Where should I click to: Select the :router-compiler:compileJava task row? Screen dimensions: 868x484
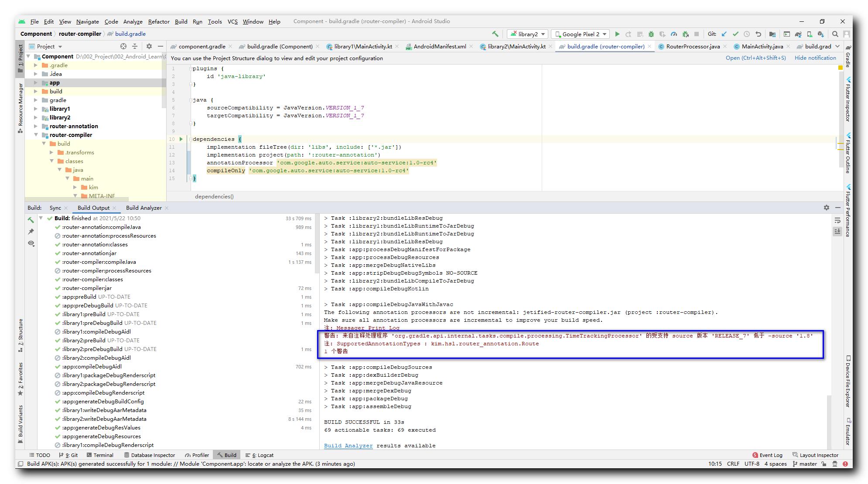182,262
